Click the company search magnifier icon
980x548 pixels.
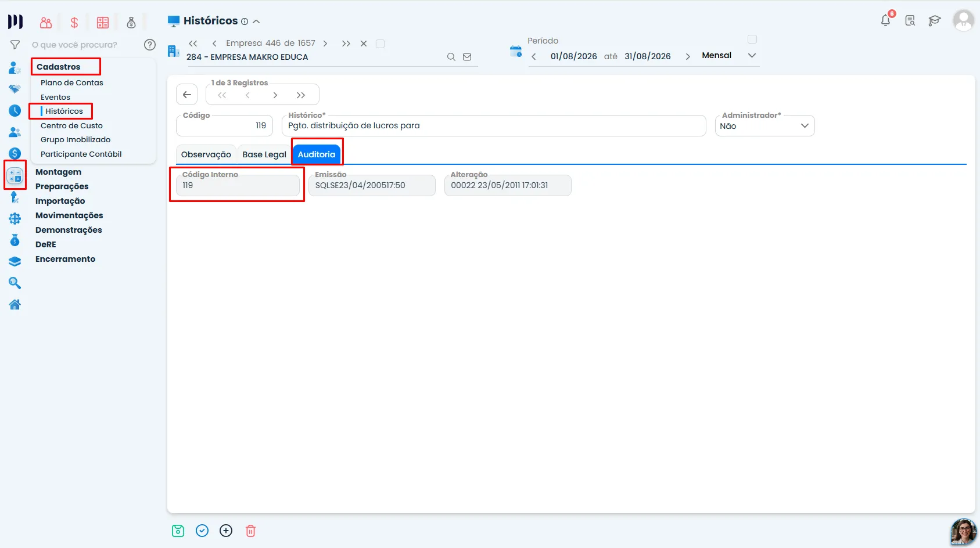point(451,57)
